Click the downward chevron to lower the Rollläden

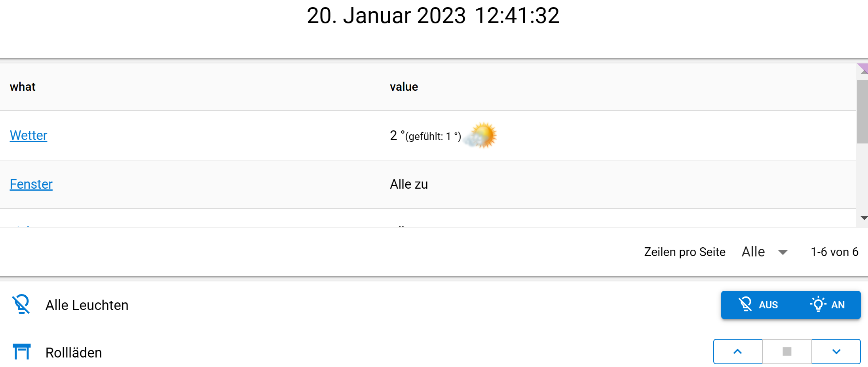(836, 352)
